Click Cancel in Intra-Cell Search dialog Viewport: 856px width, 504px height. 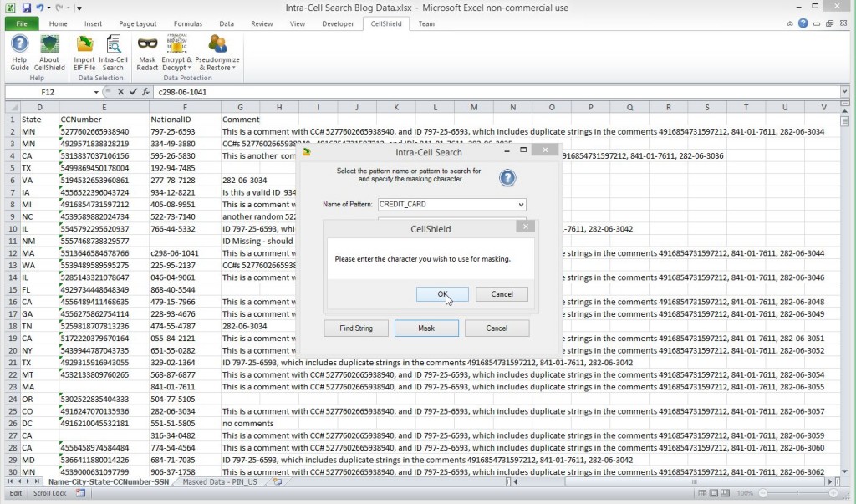click(x=497, y=328)
